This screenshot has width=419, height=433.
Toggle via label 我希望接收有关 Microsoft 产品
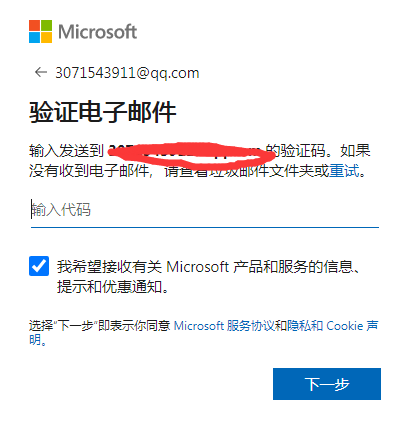click(x=209, y=267)
